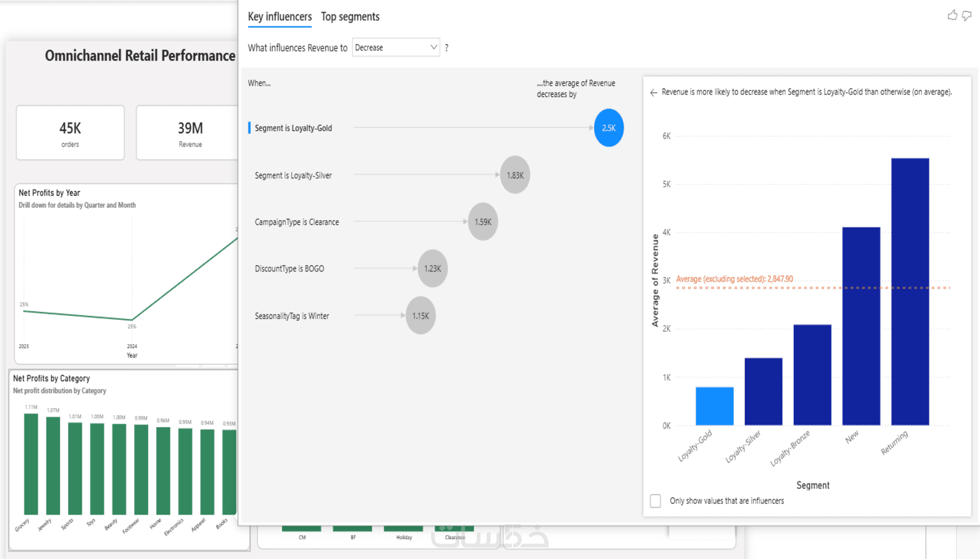Open the Decrease dropdown
The width and height of the screenshot is (980, 559).
pyautogui.click(x=396, y=47)
